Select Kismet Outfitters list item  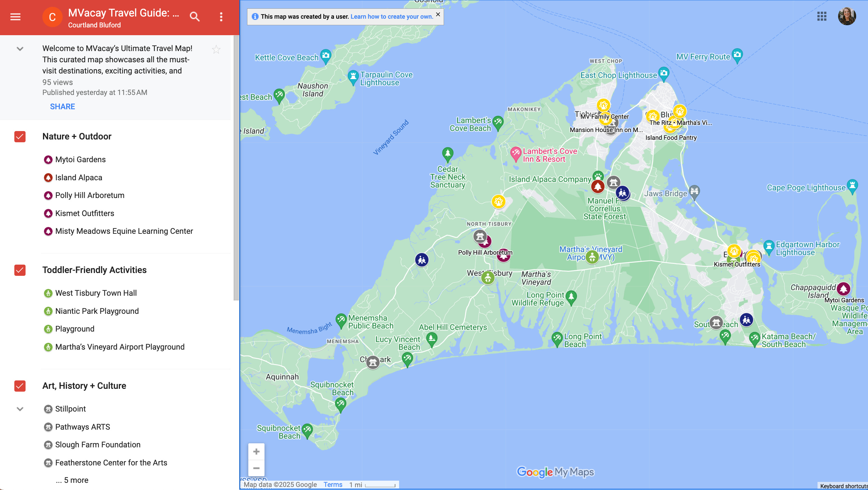click(x=84, y=213)
